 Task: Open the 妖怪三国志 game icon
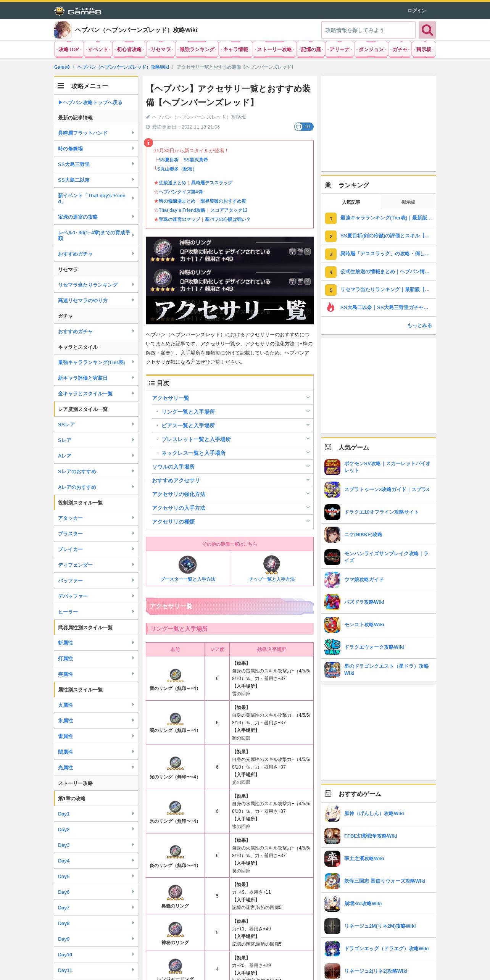coord(332,881)
